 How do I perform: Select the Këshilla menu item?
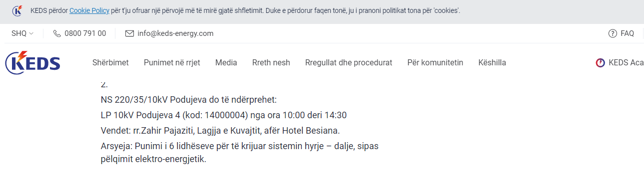[492, 63]
